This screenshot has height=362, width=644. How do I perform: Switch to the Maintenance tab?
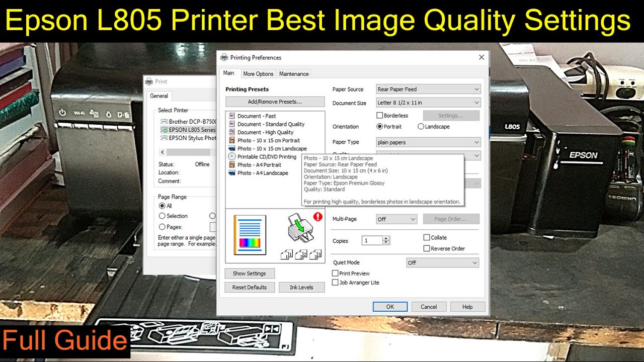(x=294, y=74)
